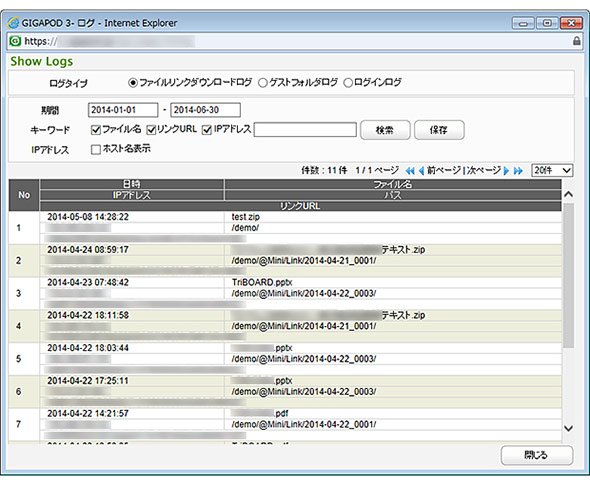Select the ゲストフォルダログ log type
This screenshot has width=590, height=485.
(262, 83)
